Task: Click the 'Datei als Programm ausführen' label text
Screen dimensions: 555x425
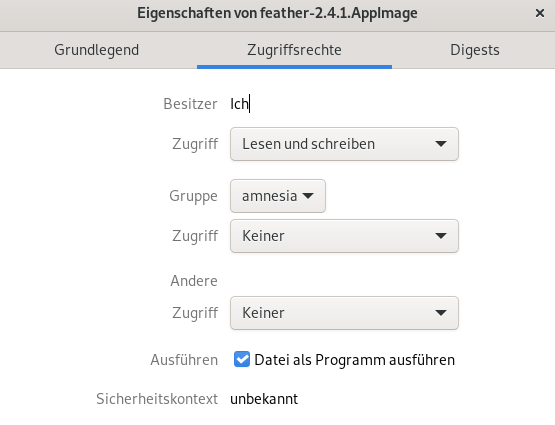Action: coord(354,360)
